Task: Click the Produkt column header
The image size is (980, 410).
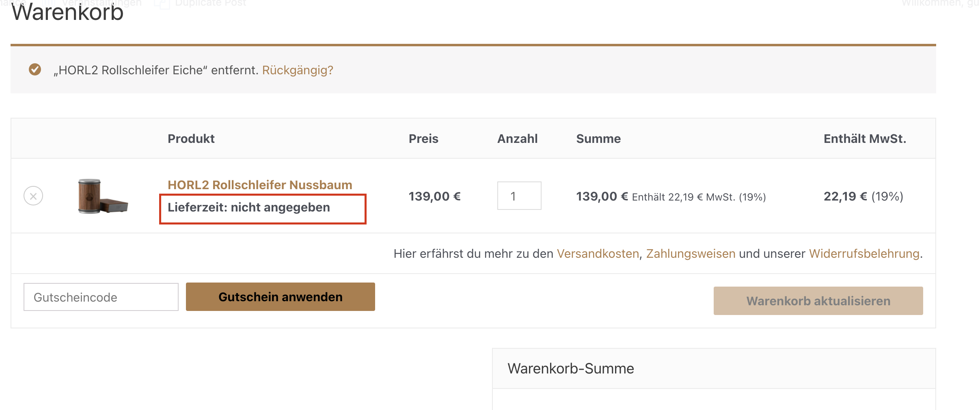Action: pyautogui.click(x=191, y=139)
